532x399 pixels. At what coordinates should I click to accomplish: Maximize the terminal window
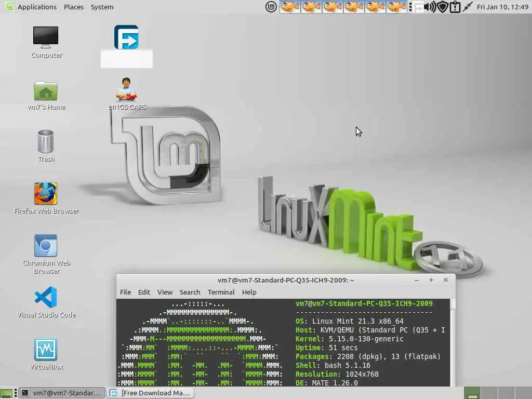(431, 280)
